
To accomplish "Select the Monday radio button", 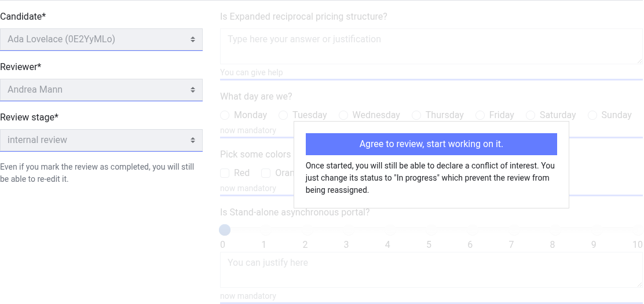I will click(225, 115).
